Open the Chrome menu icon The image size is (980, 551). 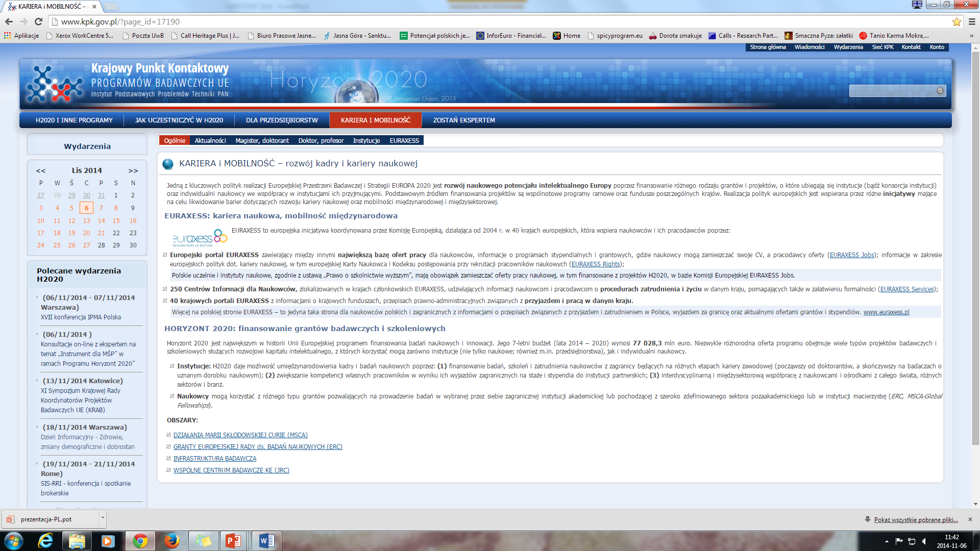coord(972,21)
